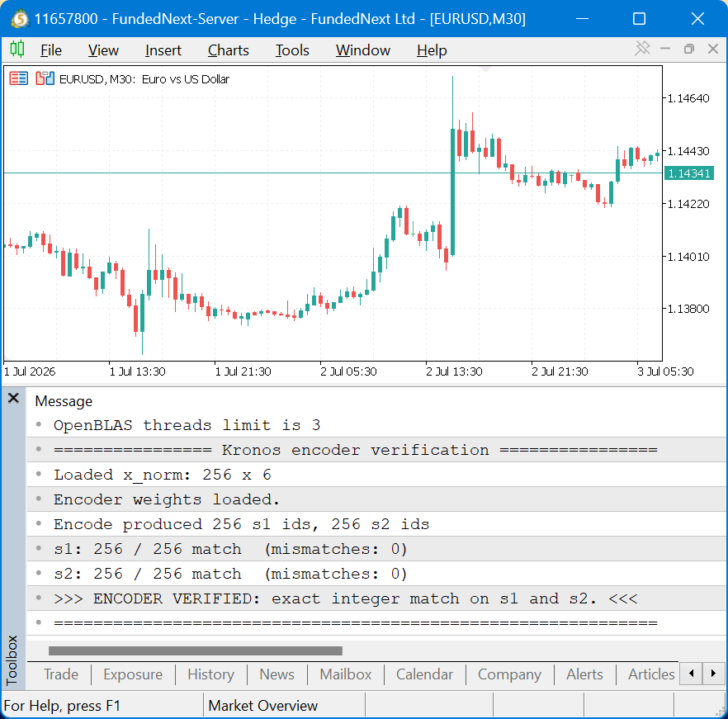The image size is (728, 719).
Task: Minimize the main MetaTrader window
Action: coord(582,19)
